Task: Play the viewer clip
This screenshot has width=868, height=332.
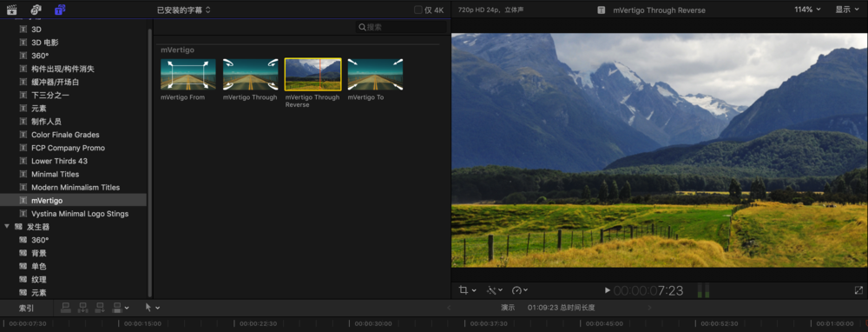Action: [x=608, y=290]
